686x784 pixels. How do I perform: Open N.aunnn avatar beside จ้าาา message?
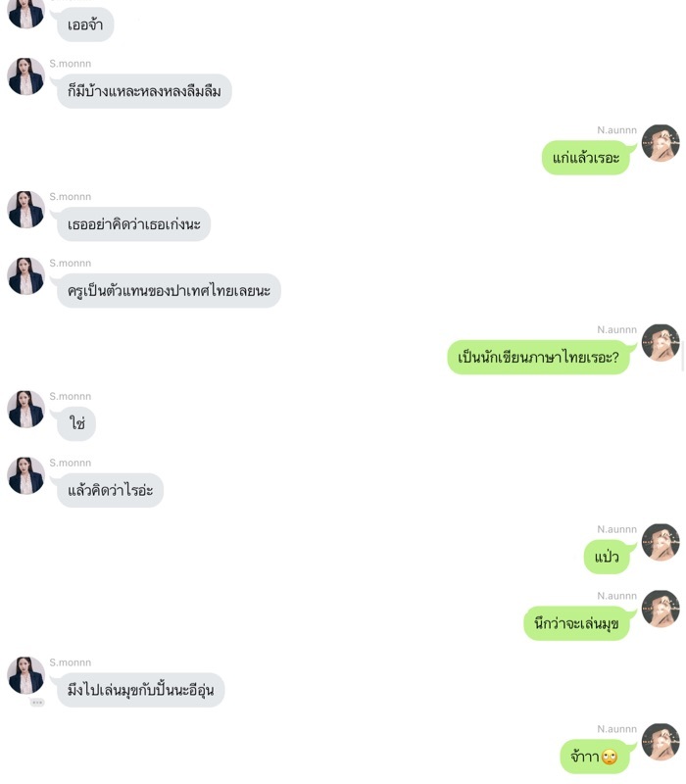pyautogui.click(x=661, y=742)
